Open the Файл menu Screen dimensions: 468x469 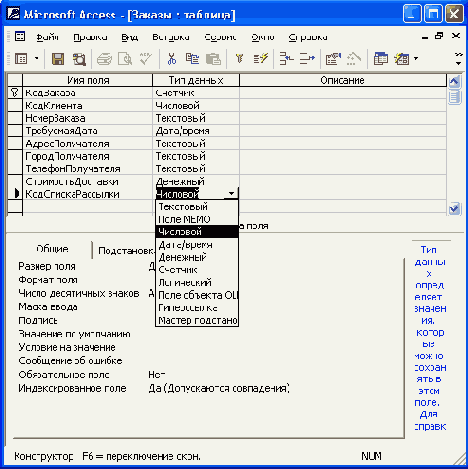click(x=47, y=37)
